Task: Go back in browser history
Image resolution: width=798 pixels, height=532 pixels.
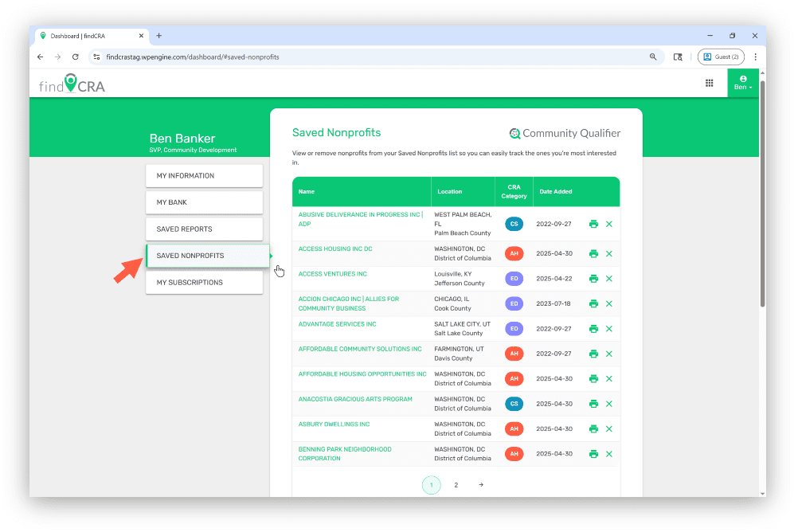Action: tap(40, 57)
